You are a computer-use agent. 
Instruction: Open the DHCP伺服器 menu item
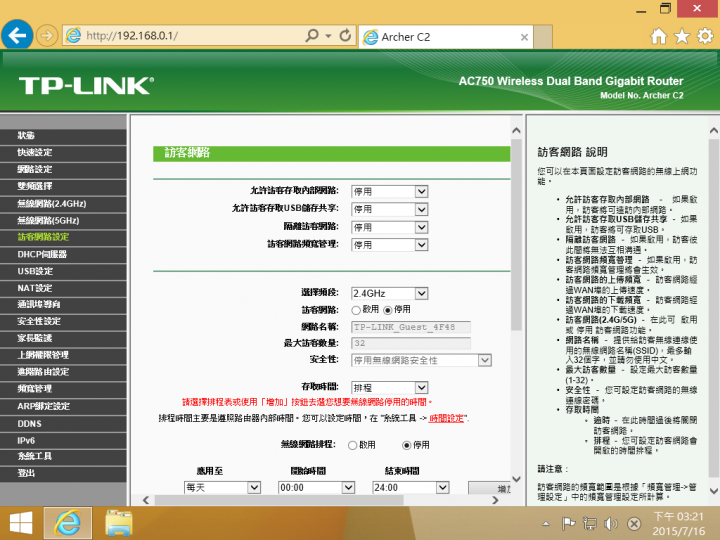pos(63,254)
